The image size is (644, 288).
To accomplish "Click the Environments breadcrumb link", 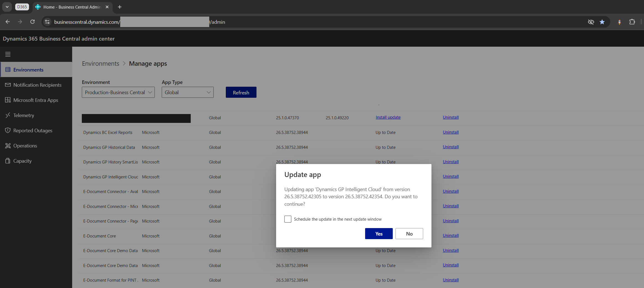I will (x=101, y=64).
